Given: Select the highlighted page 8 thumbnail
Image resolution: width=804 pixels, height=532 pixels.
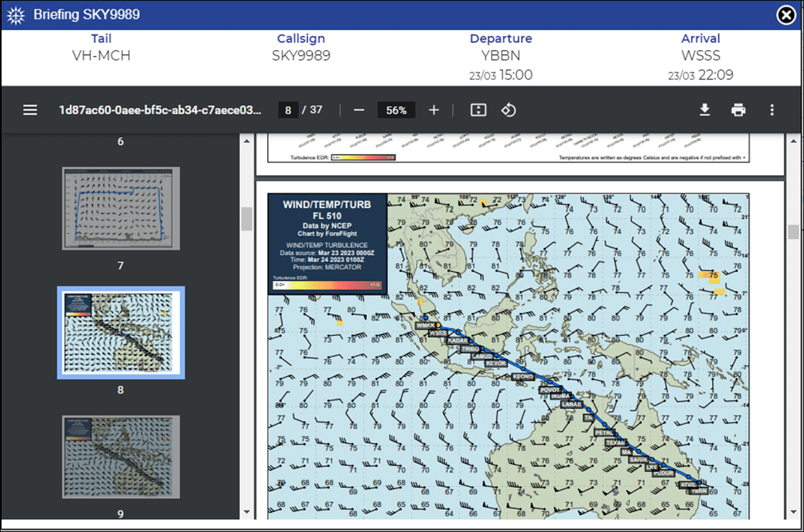Looking at the screenshot, I should coord(120,332).
